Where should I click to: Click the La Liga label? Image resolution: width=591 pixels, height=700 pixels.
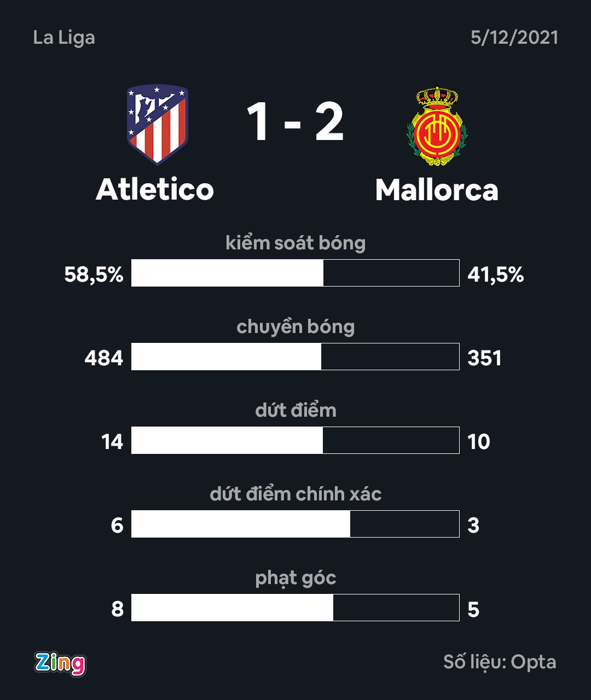click(x=64, y=38)
